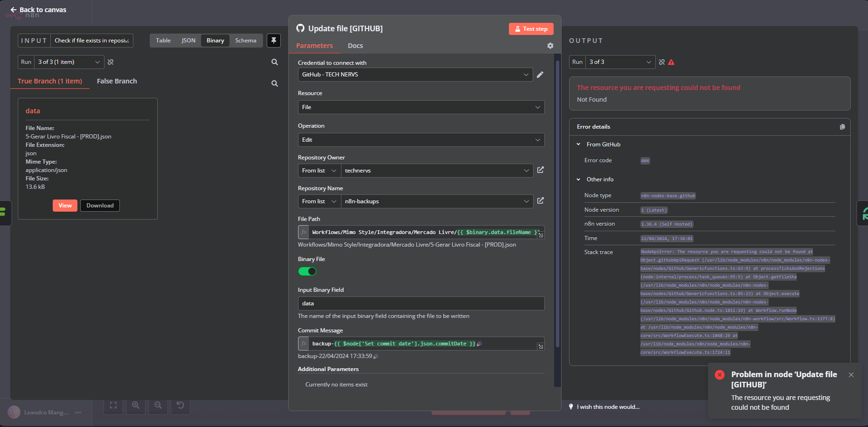Zoom out on canvas toolbar
This screenshot has width=868, height=427.
pos(158,405)
